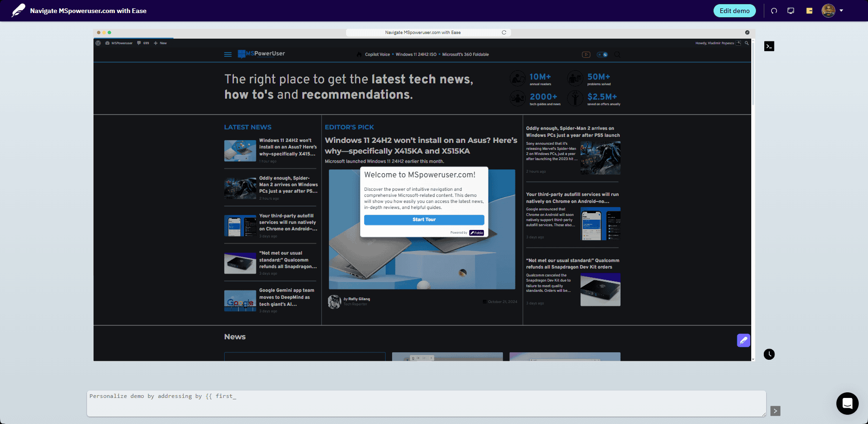
Task: Click the MSPowerUser site logo
Action: click(261, 54)
